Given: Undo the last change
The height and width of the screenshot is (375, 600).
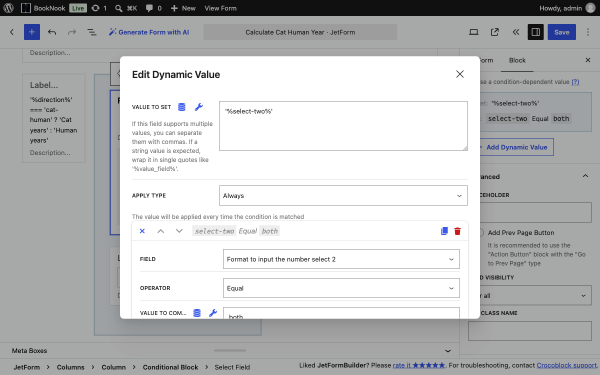Looking at the screenshot, I should pos(52,32).
